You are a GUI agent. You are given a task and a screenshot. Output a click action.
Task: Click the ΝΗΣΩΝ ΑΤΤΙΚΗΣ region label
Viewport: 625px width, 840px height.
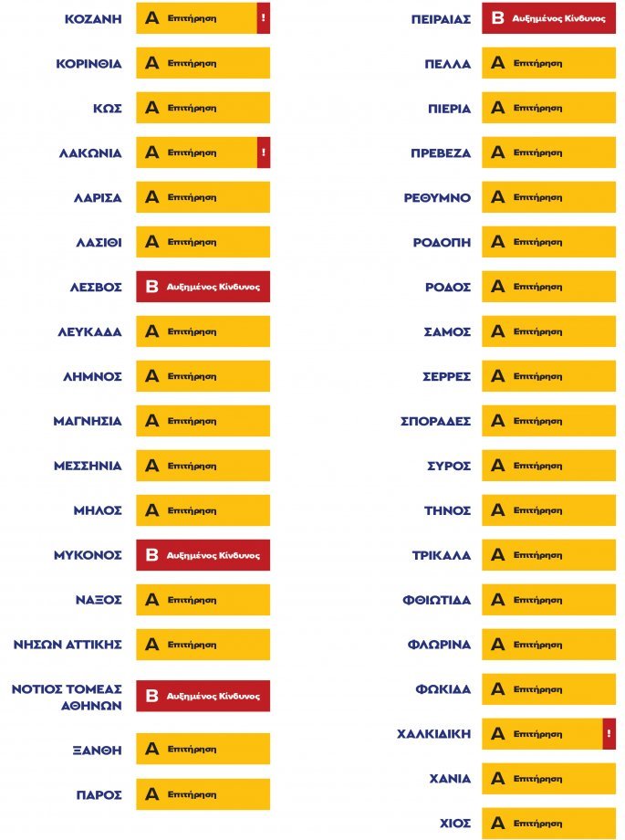[x=68, y=645]
